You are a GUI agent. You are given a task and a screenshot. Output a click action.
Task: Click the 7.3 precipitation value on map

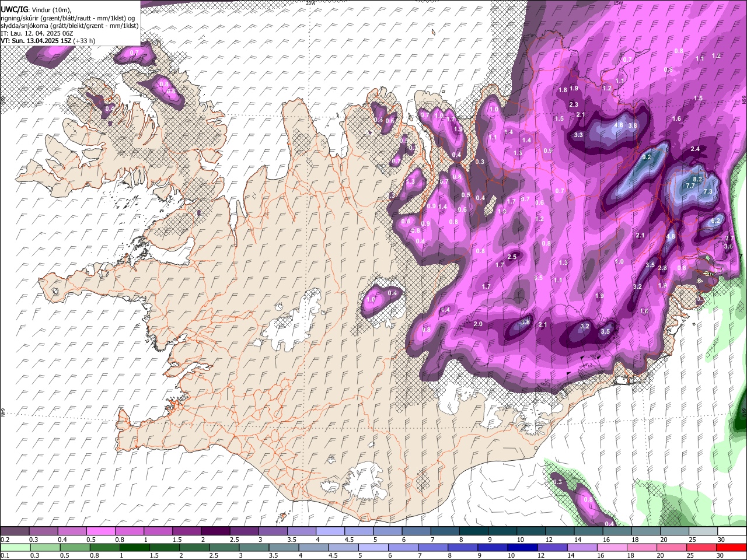coord(708,191)
